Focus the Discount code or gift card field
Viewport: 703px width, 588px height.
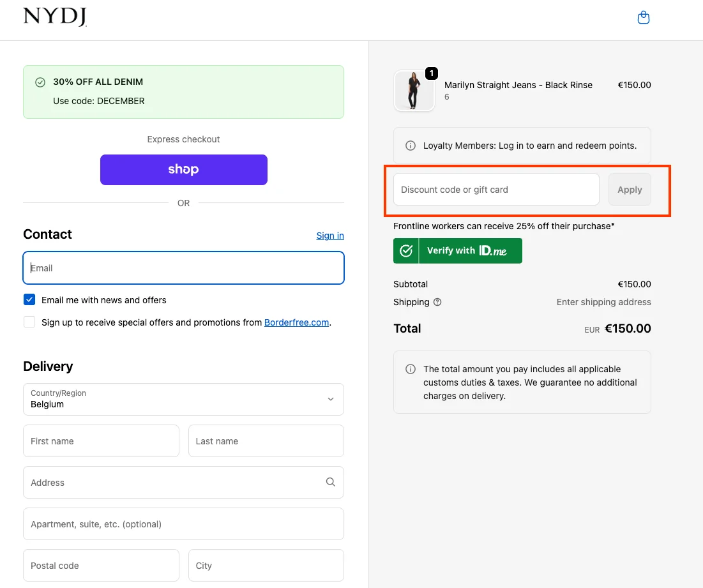[x=496, y=190]
